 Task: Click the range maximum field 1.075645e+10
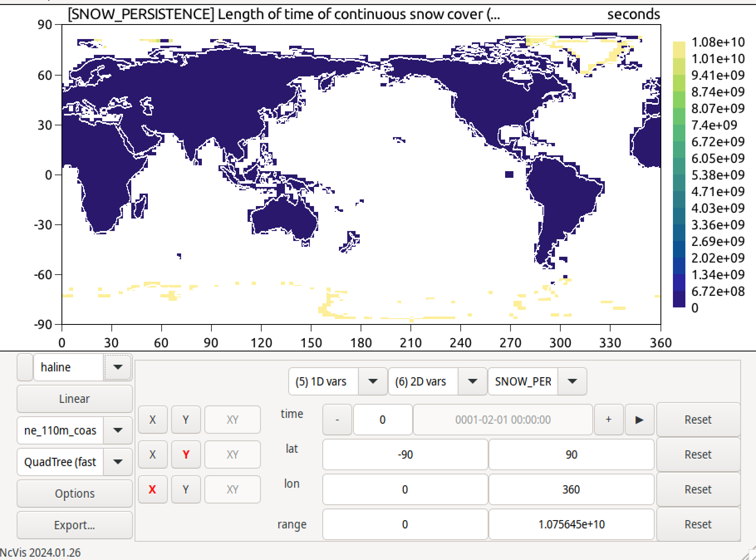pyautogui.click(x=571, y=524)
